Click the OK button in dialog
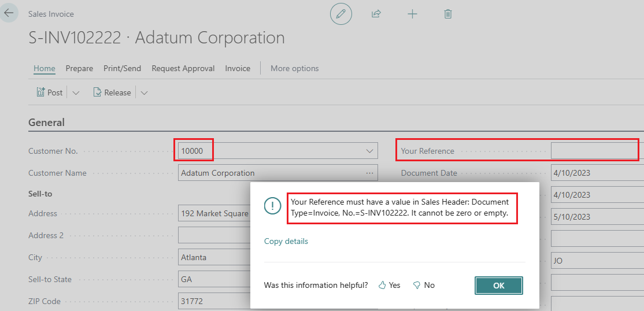This screenshot has height=311, width=644. (498, 286)
